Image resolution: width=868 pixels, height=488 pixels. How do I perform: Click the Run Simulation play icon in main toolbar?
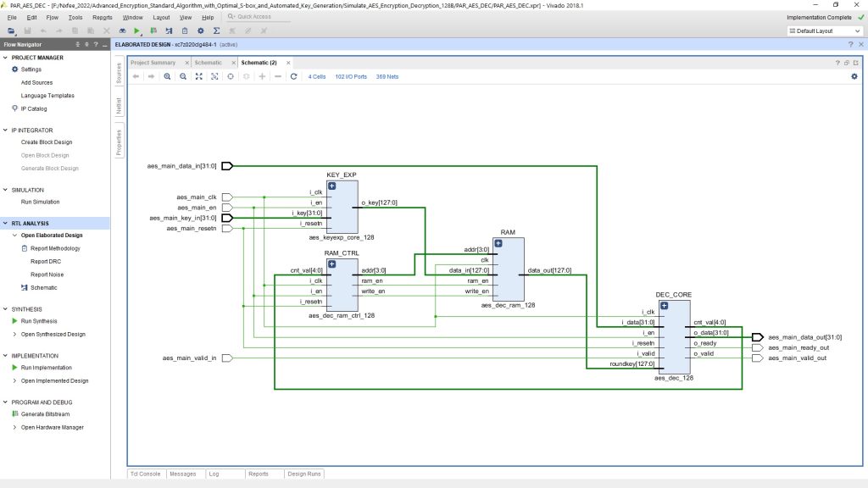pyautogui.click(x=137, y=30)
